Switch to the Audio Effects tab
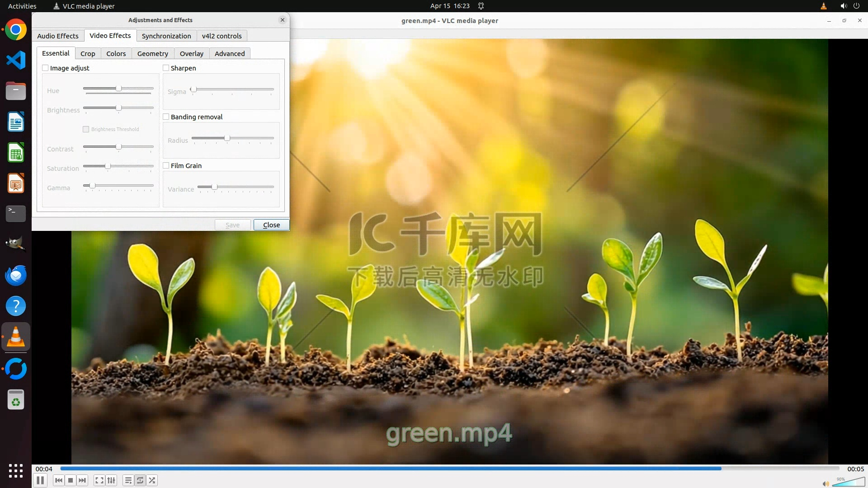 coord(58,36)
